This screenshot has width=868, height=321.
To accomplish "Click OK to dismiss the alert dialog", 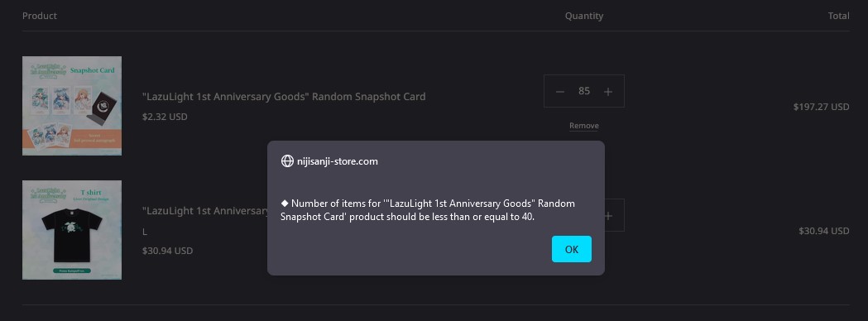I will click(x=571, y=249).
